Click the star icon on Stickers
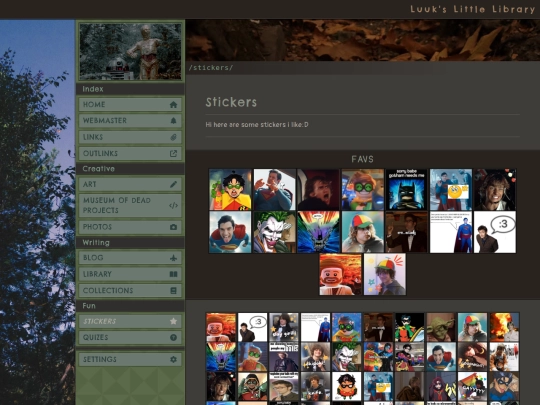 pos(173,321)
